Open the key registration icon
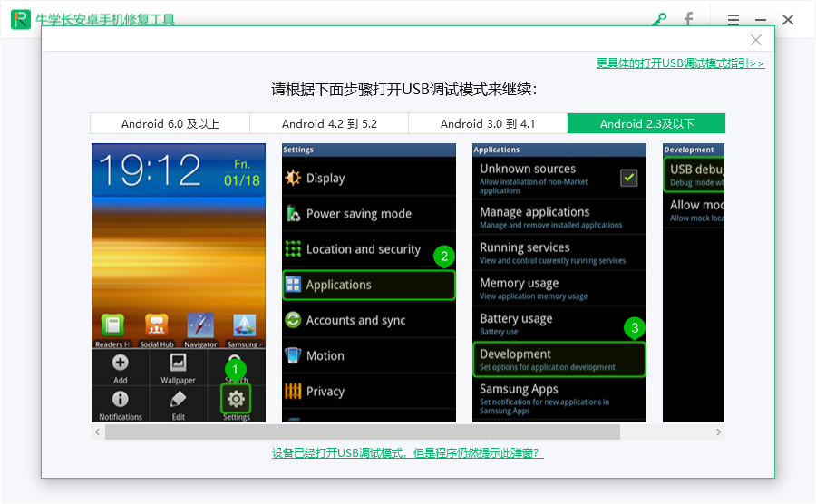Image resolution: width=816 pixels, height=504 pixels. pos(659,20)
